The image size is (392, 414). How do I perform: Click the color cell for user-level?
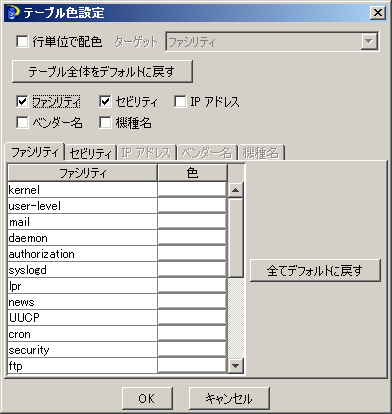click(192, 206)
